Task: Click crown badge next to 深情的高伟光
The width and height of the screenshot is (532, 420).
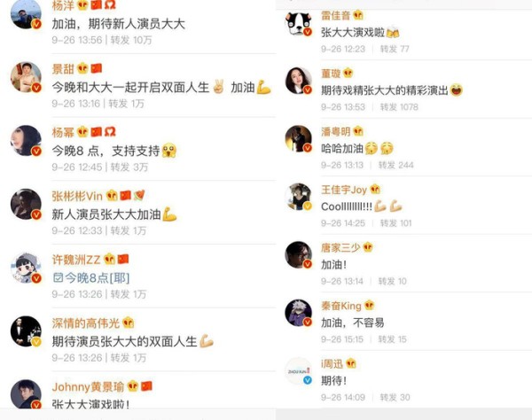Action: (129, 323)
